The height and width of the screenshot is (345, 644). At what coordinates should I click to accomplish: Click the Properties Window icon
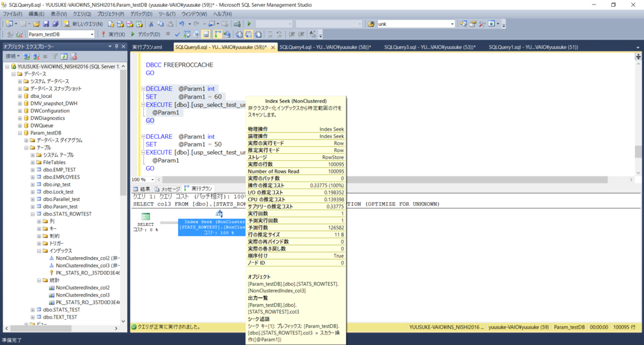(473, 24)
